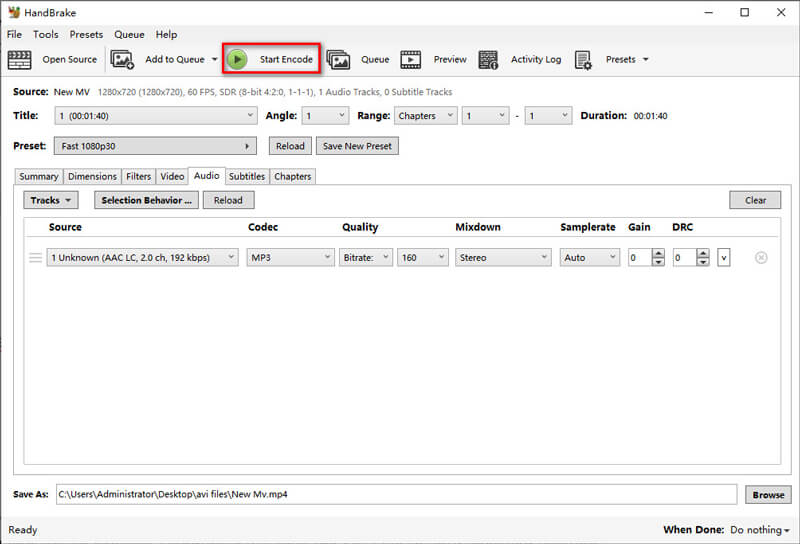
Task: Open the Stereo Mixdown dropdown
Action: coord(503,258)
